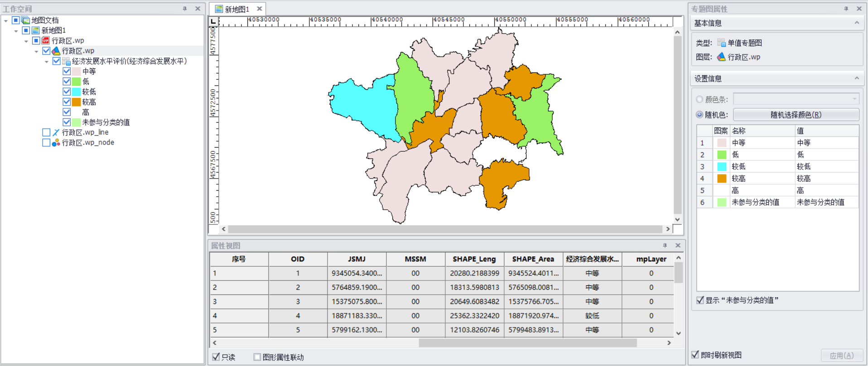The height and width of the screenshot is (366, 868).
Task: Click the node layer icon of 行政区.wp_node
Action: click(x=56, y=143)
